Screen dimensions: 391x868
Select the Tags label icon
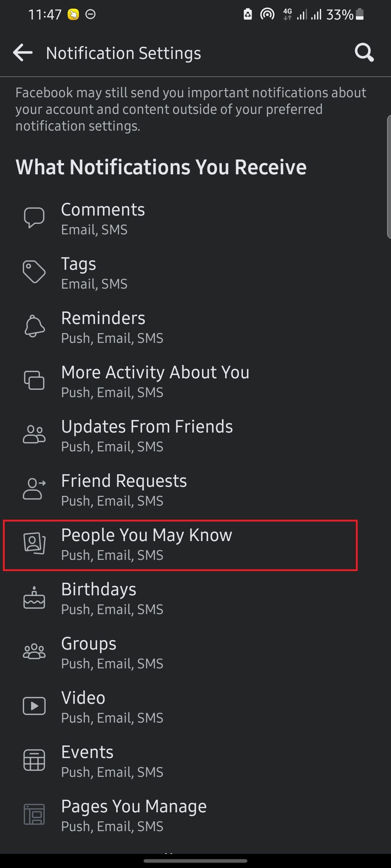34,271
